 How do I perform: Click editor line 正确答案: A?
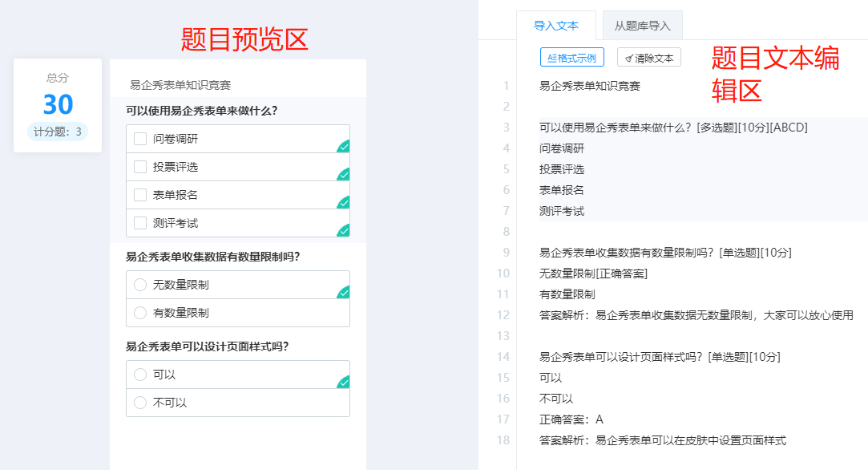(x=571, y=419)
